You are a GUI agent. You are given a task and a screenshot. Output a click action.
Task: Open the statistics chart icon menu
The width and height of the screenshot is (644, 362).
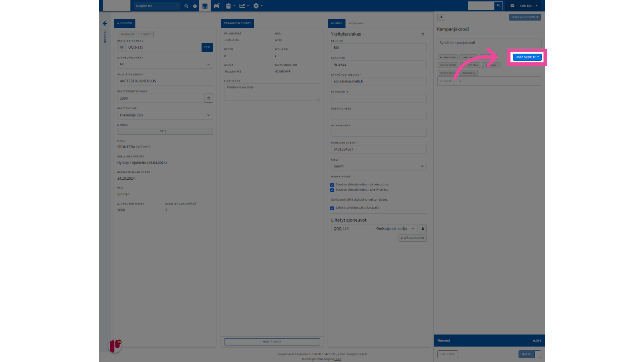click(x=244, y=6)
